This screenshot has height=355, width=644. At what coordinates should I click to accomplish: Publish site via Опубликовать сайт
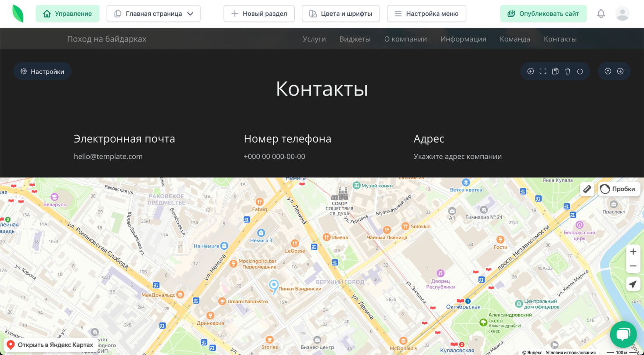543,14
